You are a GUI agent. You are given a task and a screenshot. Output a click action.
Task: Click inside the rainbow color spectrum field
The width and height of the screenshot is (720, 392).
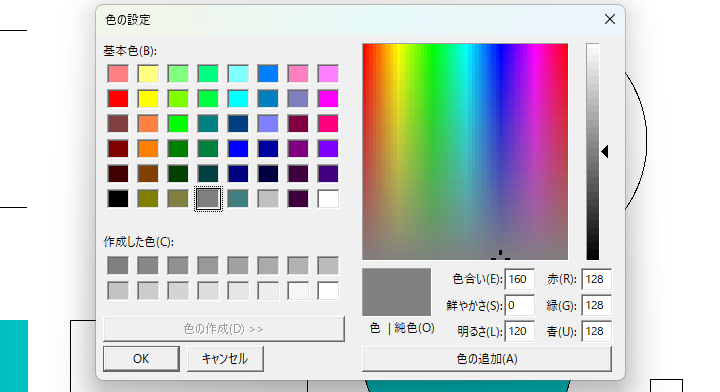[465, 151]
